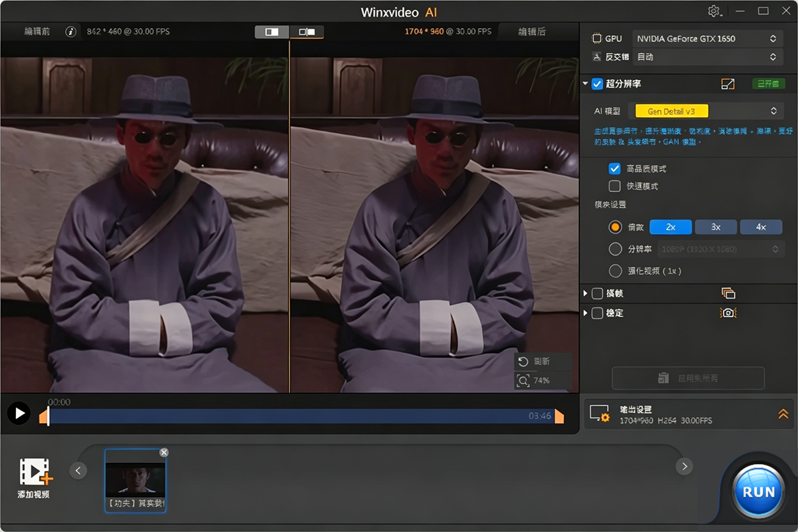
Task: Select the 强化视频 (1x) radio button
Action: click(x=615, y=271)
